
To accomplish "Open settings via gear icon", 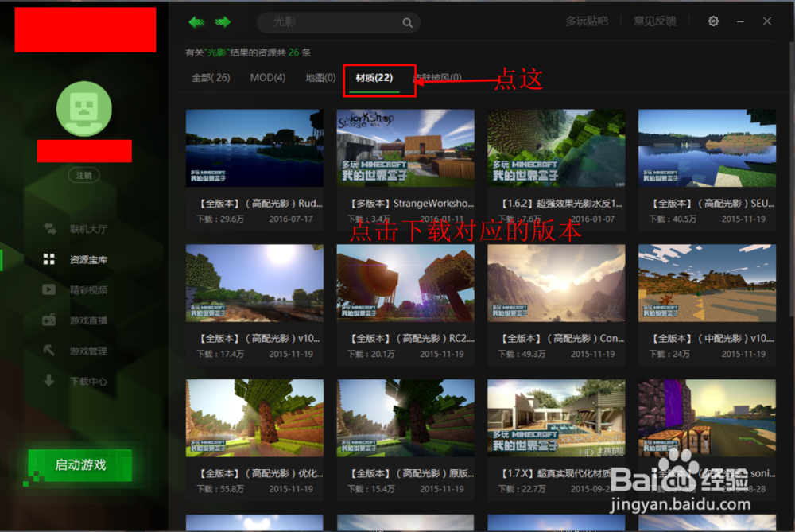I will 713,21.
